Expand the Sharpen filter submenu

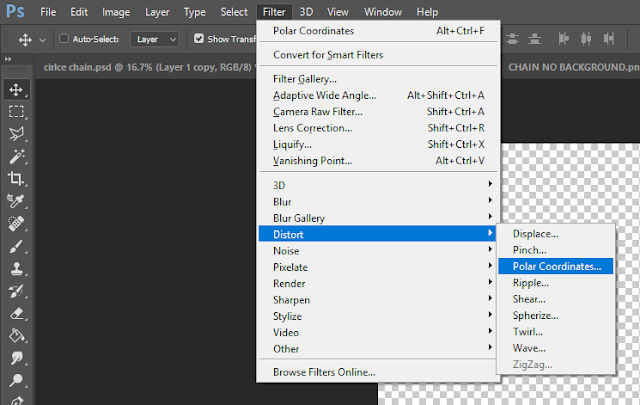click(x=378, y=300)
